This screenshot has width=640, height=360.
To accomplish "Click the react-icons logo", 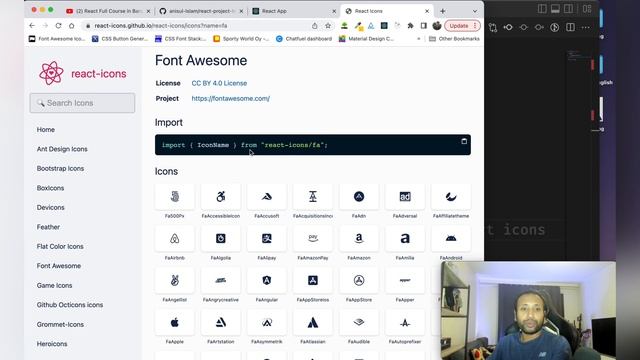I will click(x=82, y=73).
